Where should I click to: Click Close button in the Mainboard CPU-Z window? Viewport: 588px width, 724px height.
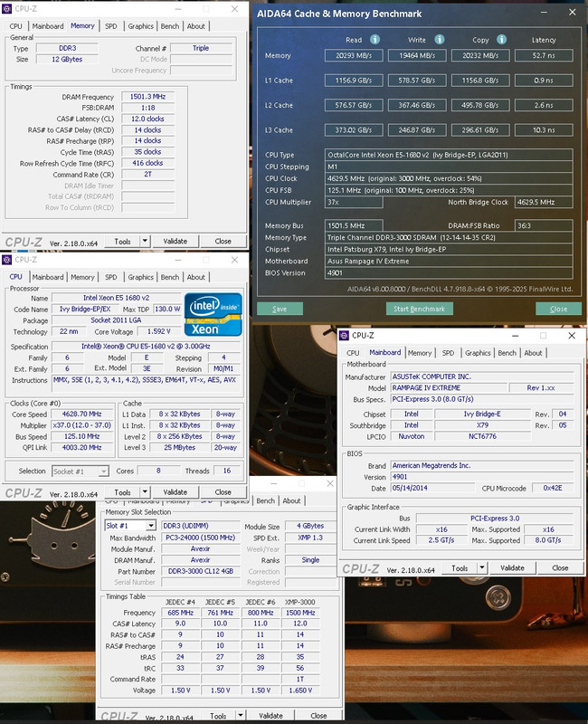click(560, 567)
